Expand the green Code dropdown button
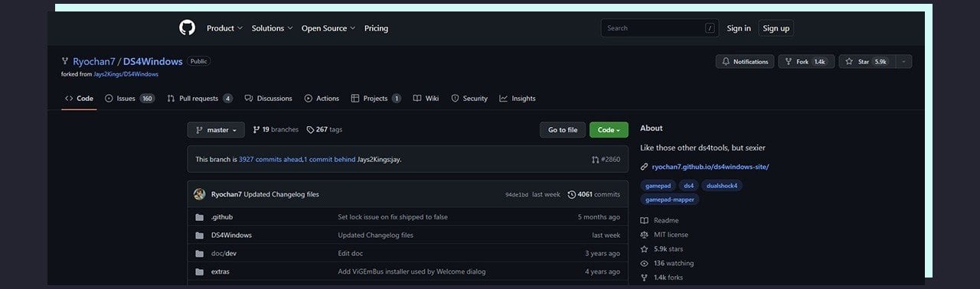The image size is (980, 289). 609,130
